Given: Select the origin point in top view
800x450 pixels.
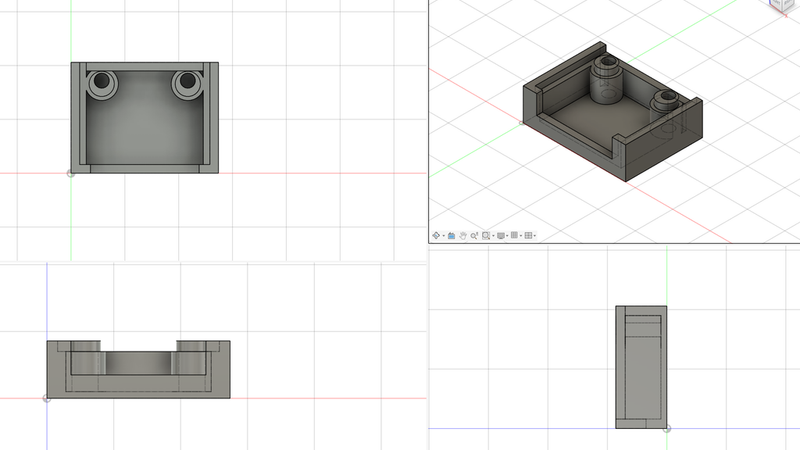Looking at the screenshot, I should point(71,173).
